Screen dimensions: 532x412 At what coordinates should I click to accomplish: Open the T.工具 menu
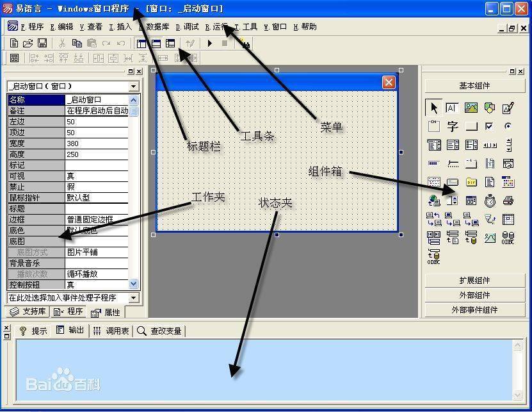[x=246, y=27]
